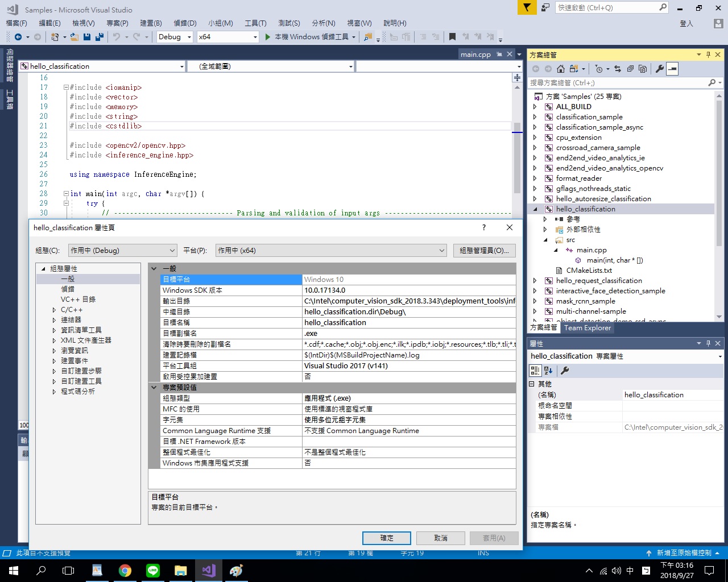Click the switch views icon in Solution Explorer
Viewport: 728px width, 582px height.
tap(574, 69)
